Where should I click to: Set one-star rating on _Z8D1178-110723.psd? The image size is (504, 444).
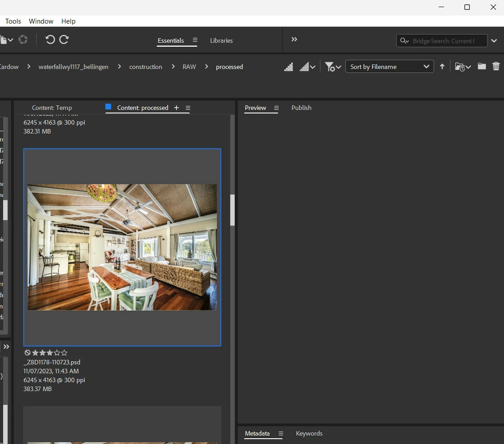(x=36, y=353)
